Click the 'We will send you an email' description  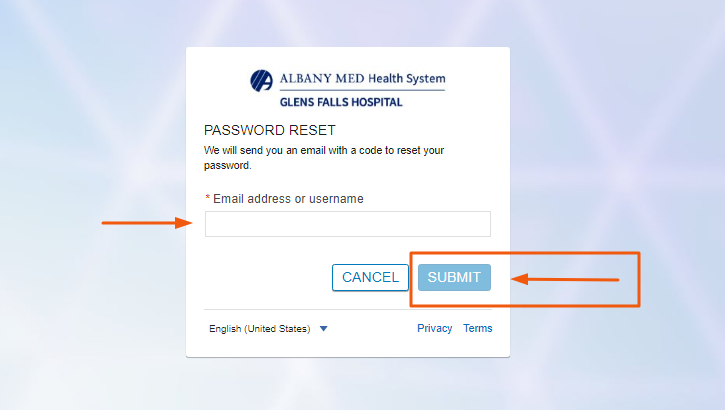(324, 158)
